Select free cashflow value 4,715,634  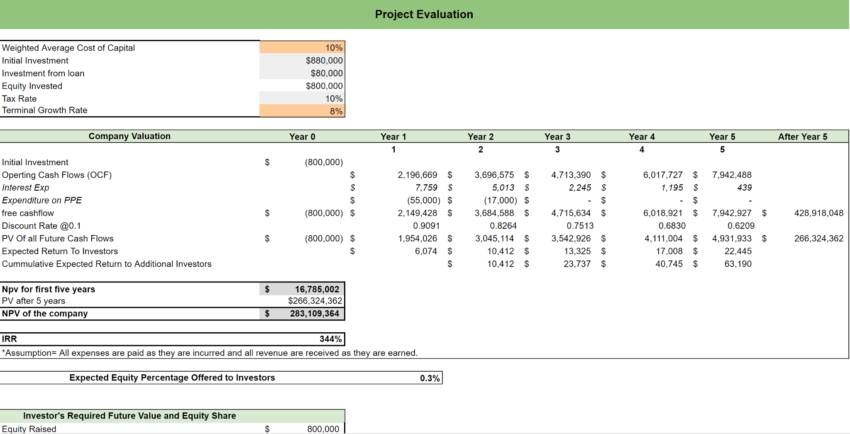click(571, 213)
